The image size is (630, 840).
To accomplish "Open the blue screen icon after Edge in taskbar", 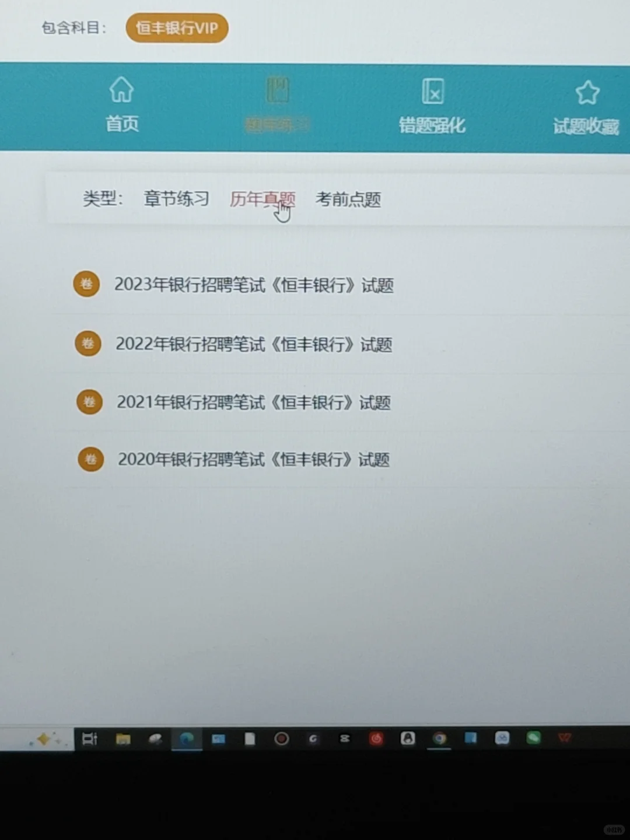I will 218,739.
